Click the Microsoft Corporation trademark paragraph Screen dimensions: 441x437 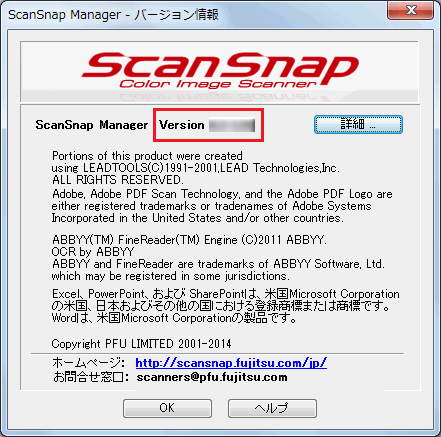click(x=226, y=306)
